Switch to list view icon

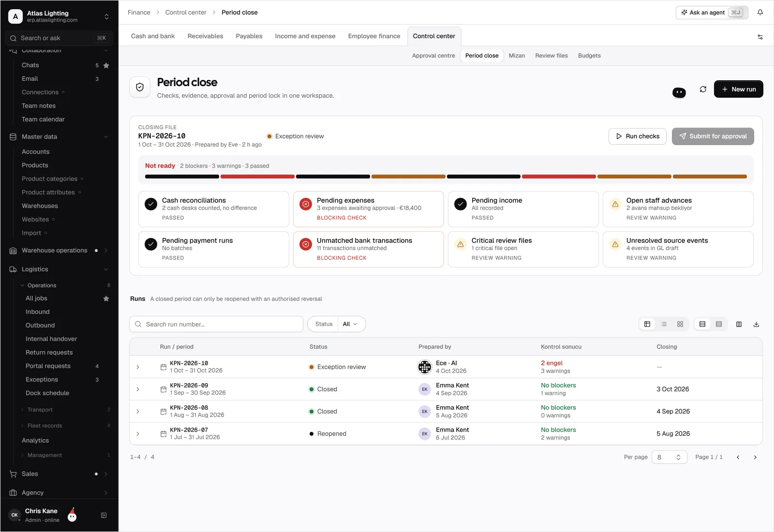[x=664, y=324]
